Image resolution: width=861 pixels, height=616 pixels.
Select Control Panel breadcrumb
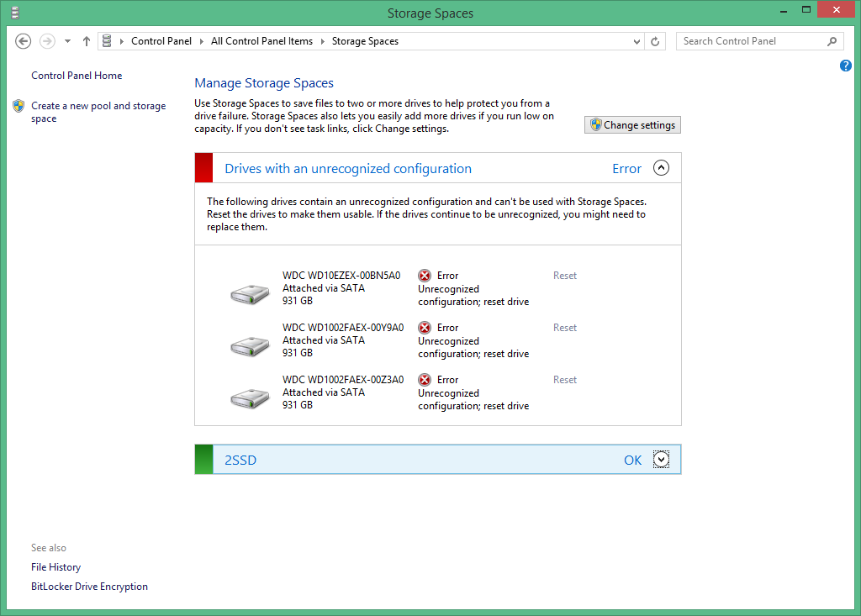[x=161, y=41]
